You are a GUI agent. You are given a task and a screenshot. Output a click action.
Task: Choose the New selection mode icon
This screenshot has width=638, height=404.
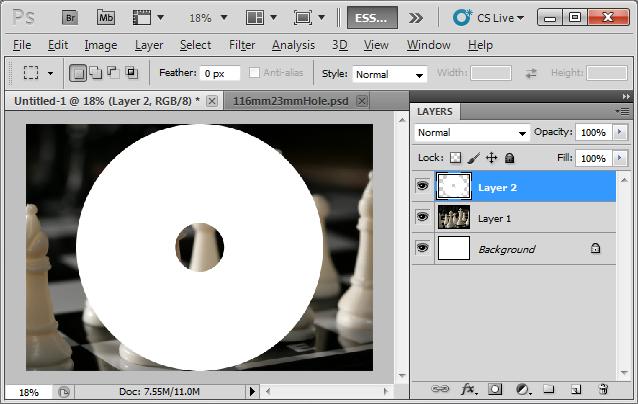(78, 73)
